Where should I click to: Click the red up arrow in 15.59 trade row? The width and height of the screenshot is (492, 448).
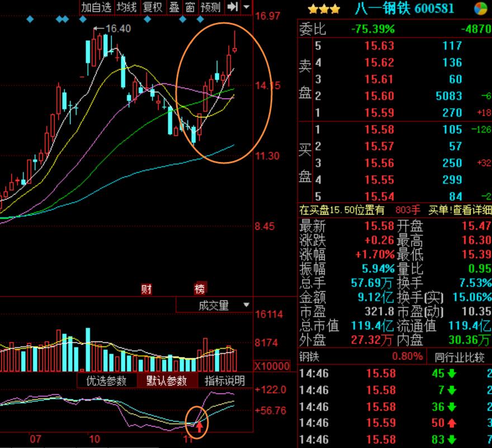[x=452, y=423]
